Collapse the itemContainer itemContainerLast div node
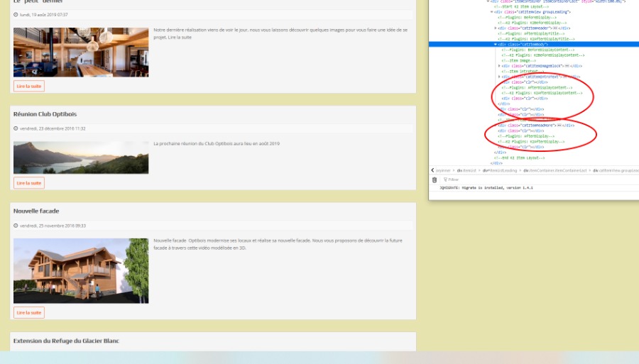Screen dimensions: 639x364 point(488,1)
